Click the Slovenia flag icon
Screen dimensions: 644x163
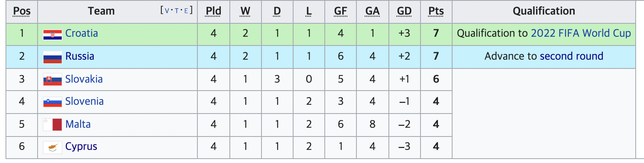(53, 102)
